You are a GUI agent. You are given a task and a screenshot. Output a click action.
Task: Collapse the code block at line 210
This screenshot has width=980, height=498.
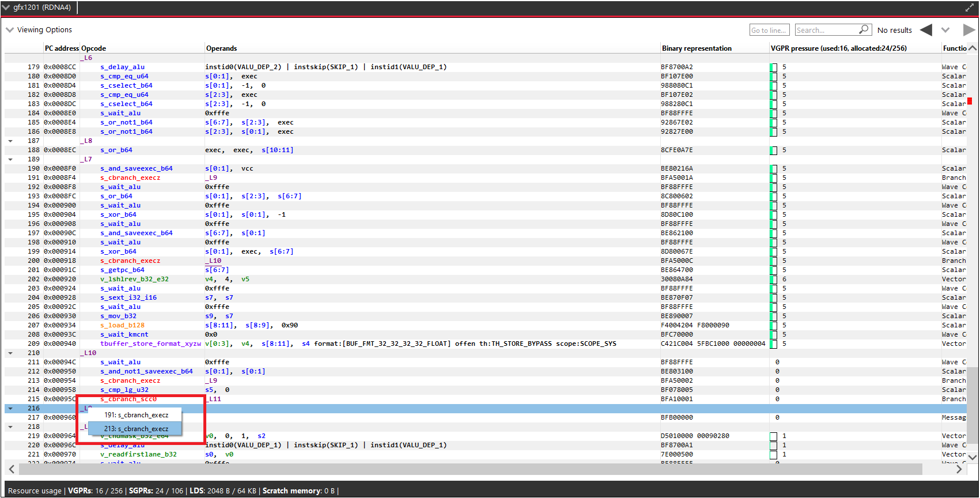[x=10, y=353]
